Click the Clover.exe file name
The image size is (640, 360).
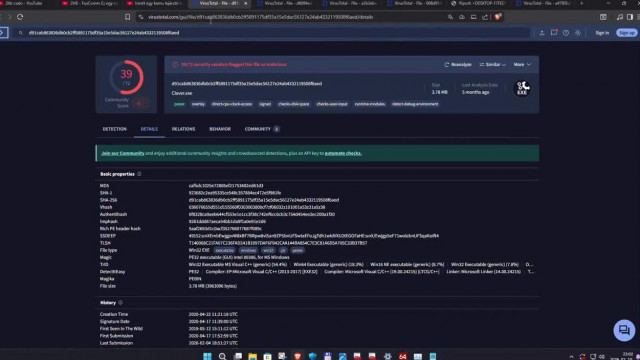coord(182,93)
